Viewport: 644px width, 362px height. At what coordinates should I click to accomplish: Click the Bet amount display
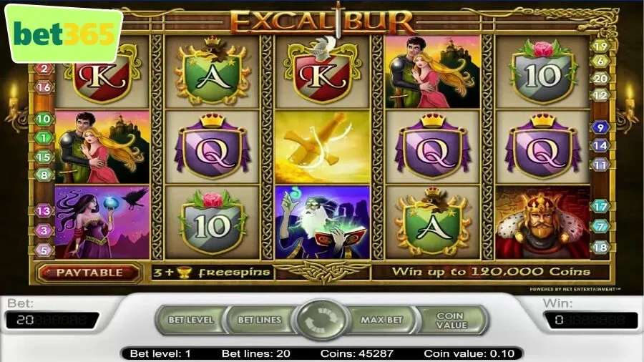pyautogui.click(x=52, y=320)
